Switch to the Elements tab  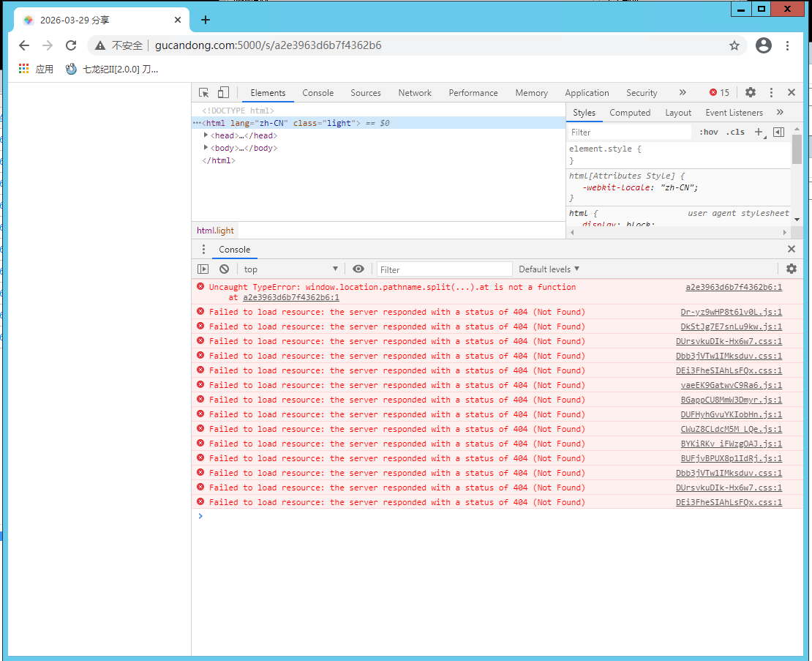coord(268,93)
